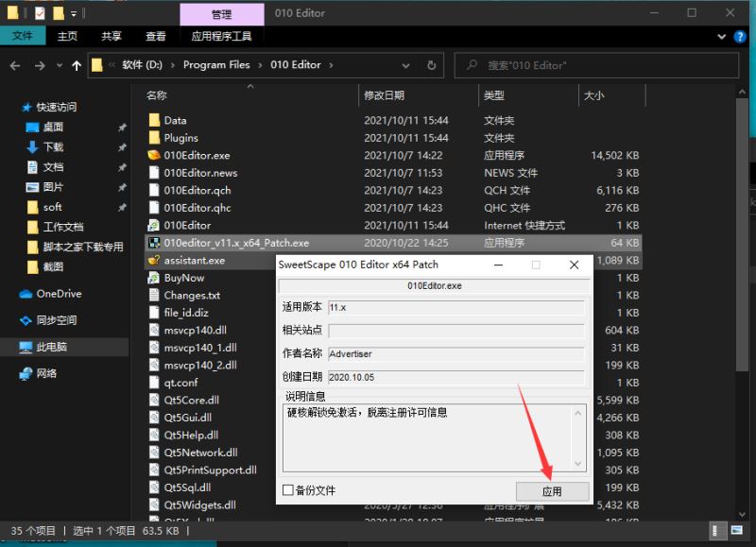756x547 pixels.
Task: Switch to large icons view button
Action: tap(737, 531)
